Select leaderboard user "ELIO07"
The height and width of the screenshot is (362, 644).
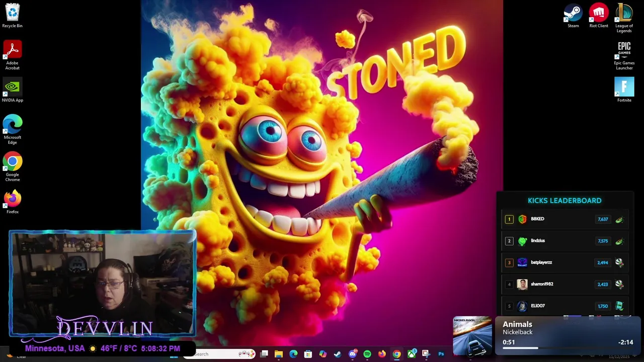coord(538,305)
